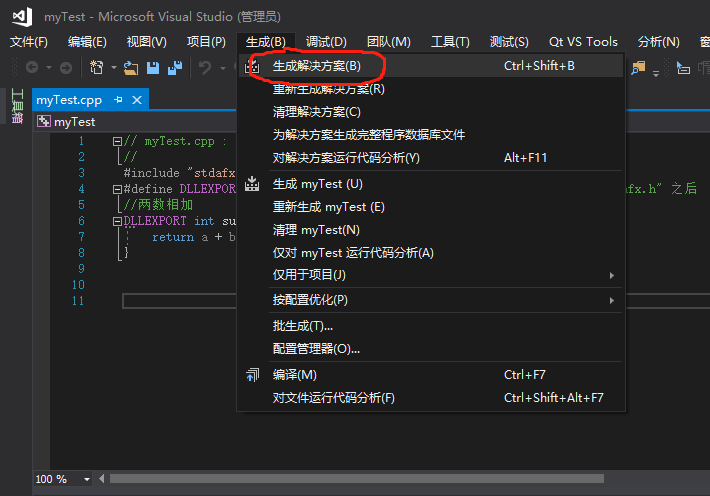The image size is (710, 496).
Task: Click the Navigate Forward arrow icon
Action: [x=66, y=67]
